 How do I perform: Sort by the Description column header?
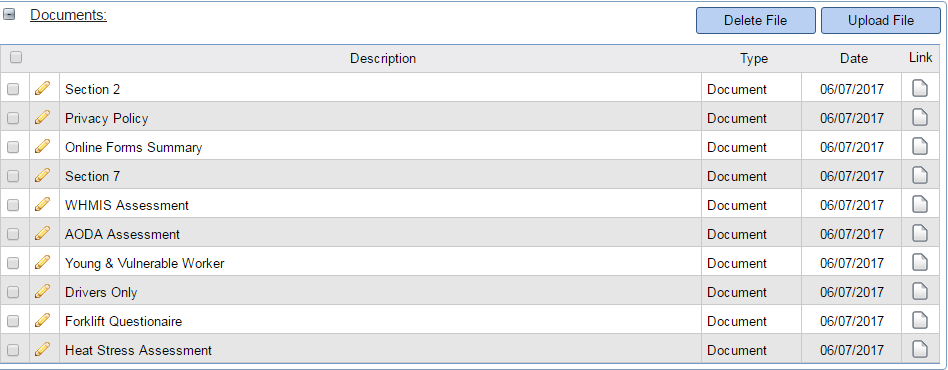tap(383, 59)
